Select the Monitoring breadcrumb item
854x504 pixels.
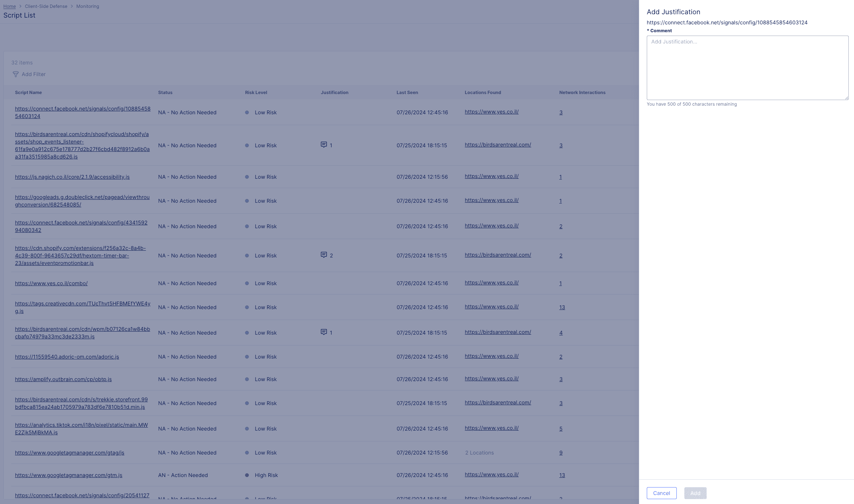point(88,6)
